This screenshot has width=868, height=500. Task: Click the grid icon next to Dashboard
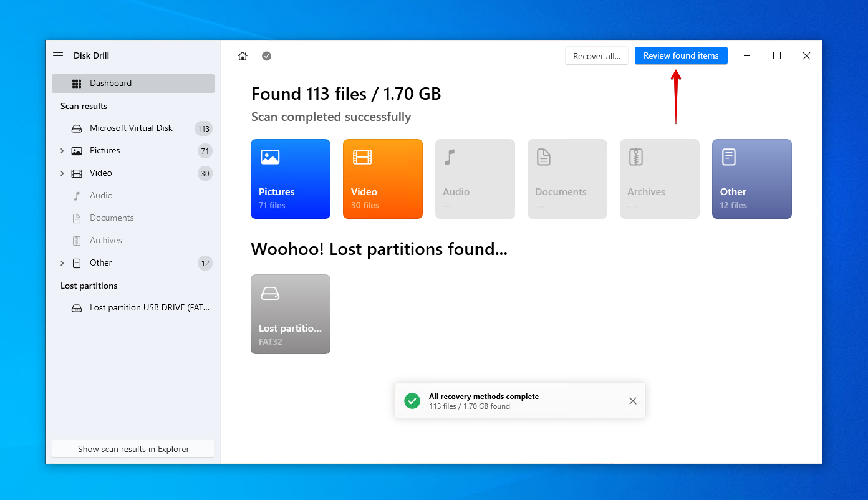(x=77, y=84)
